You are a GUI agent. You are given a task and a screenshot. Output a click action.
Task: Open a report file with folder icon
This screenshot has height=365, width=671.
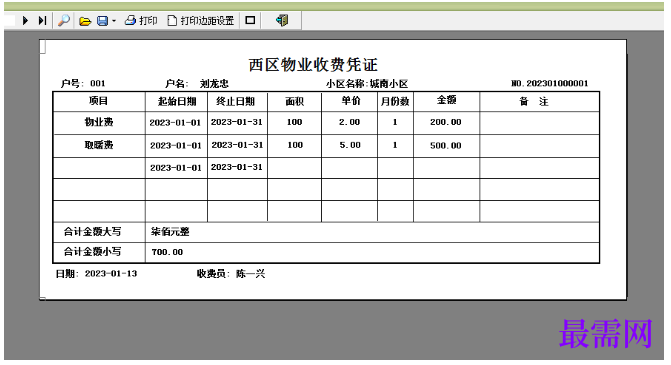[x=85, y=21]
